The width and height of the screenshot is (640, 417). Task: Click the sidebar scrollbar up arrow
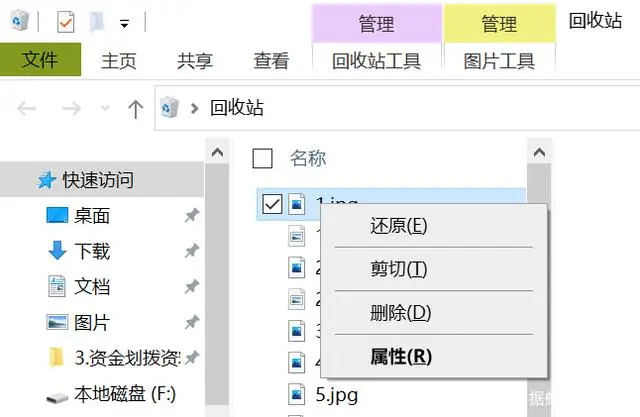(216, 151)
